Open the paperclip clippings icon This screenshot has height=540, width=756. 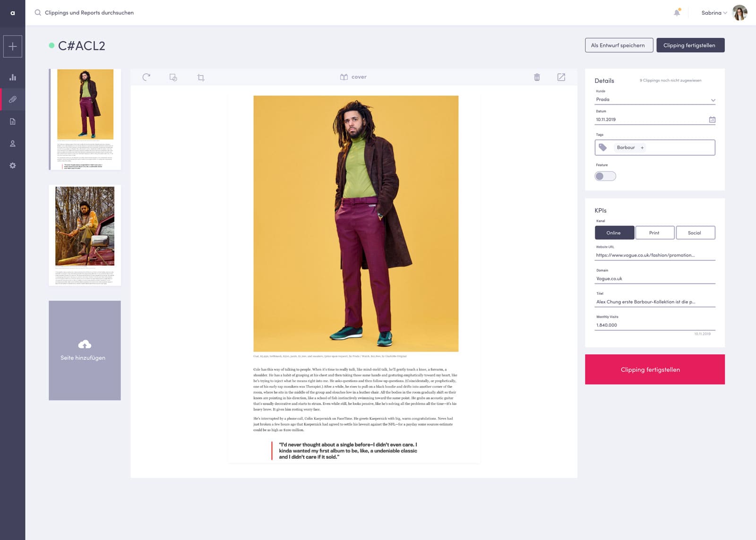[x=13, y=99]
